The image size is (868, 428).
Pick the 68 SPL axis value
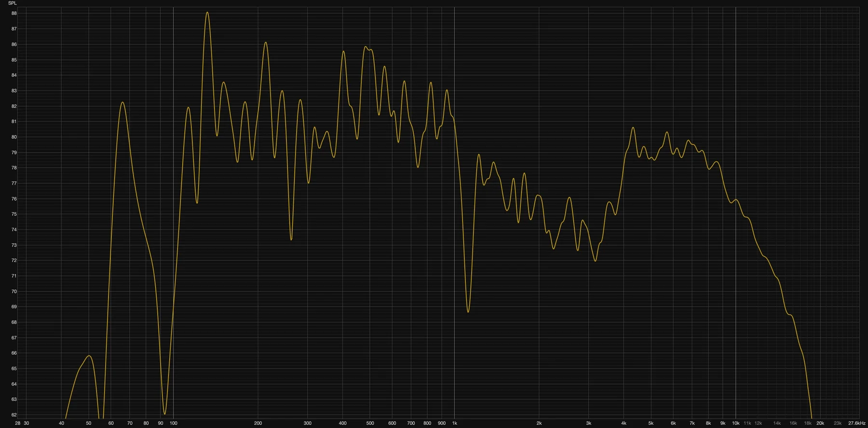[x=14, y=322]
